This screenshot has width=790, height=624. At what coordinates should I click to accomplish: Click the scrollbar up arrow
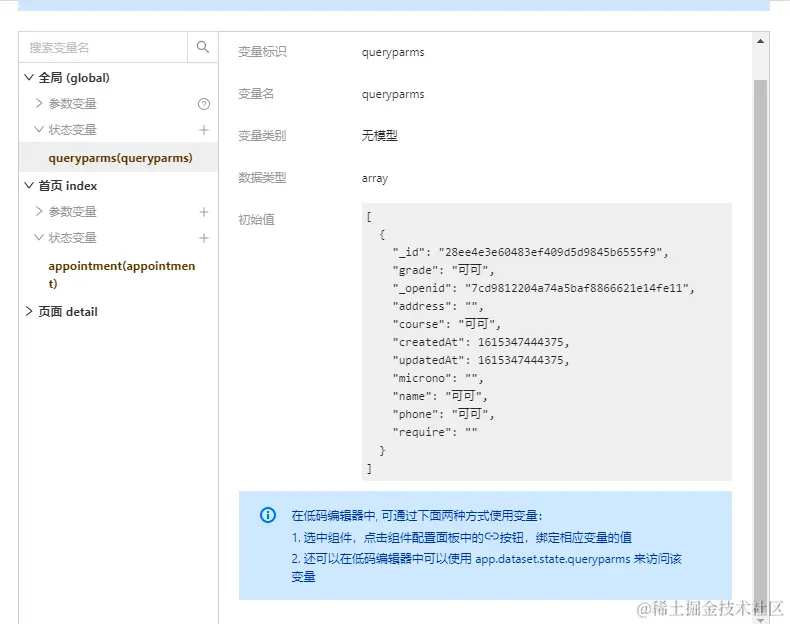(x=760, y=41)
